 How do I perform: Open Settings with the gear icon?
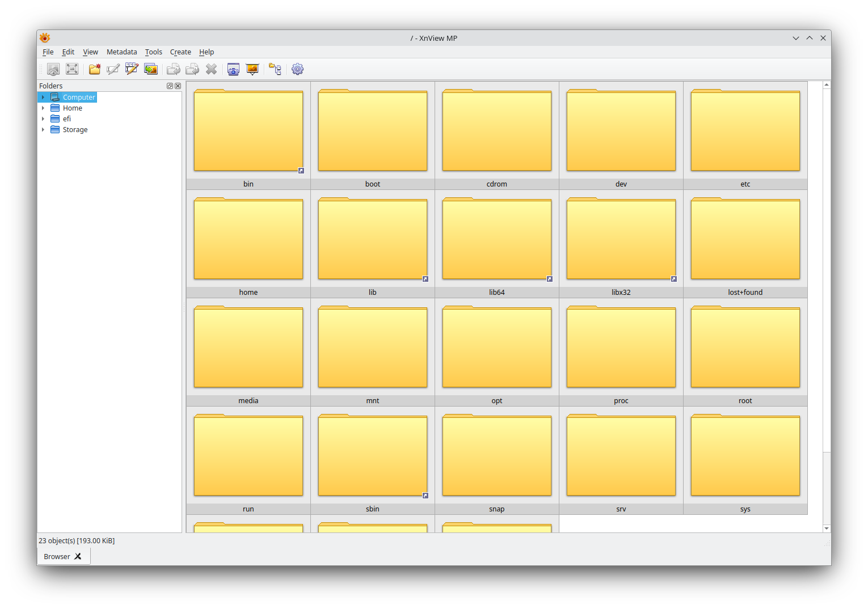click(x=298, y=69)
